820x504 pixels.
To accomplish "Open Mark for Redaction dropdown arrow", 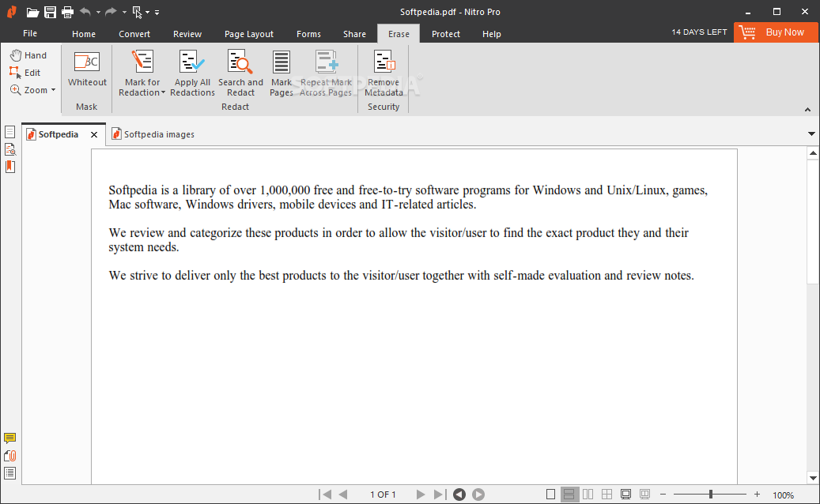I will click(163, 93).
